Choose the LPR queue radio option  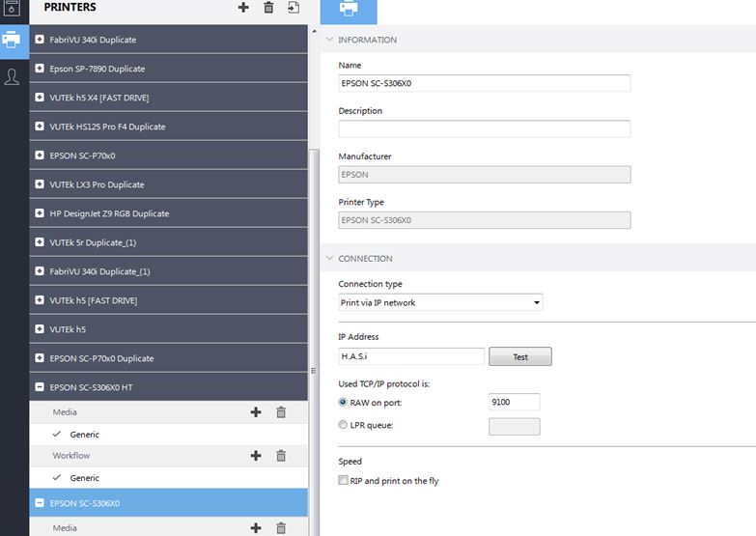(x=344, y=426)
